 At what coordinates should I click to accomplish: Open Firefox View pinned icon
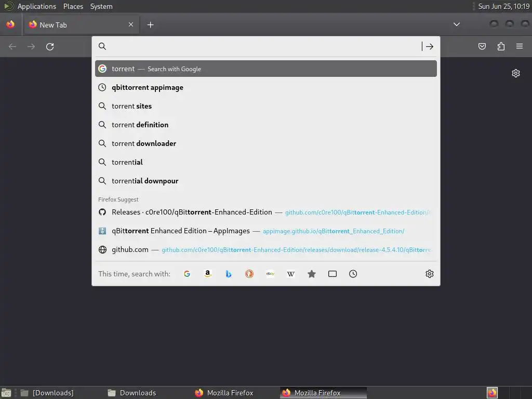10,24
